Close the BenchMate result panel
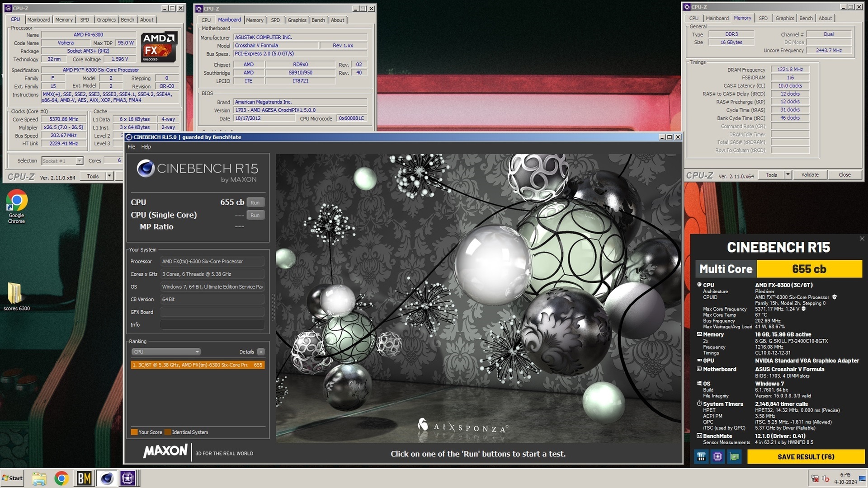Screen dimensions: 868x488 pos(862,239)
